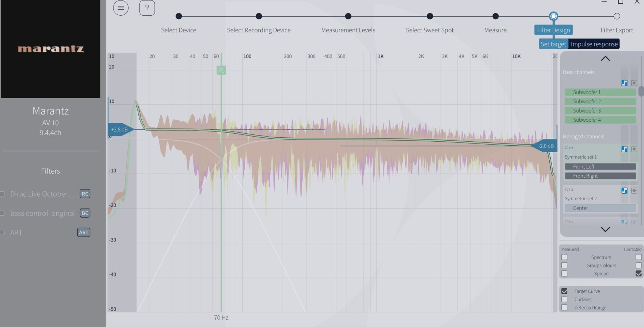
Task: Click the grey target icon for Symmetric set 2
Action: 634,190
